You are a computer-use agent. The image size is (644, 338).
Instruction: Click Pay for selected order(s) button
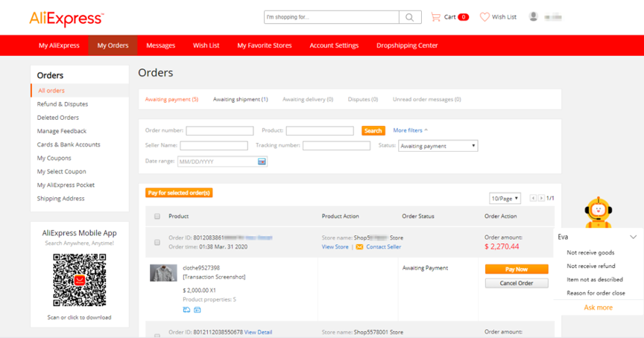pyautogui.click(x=179, y=193)
